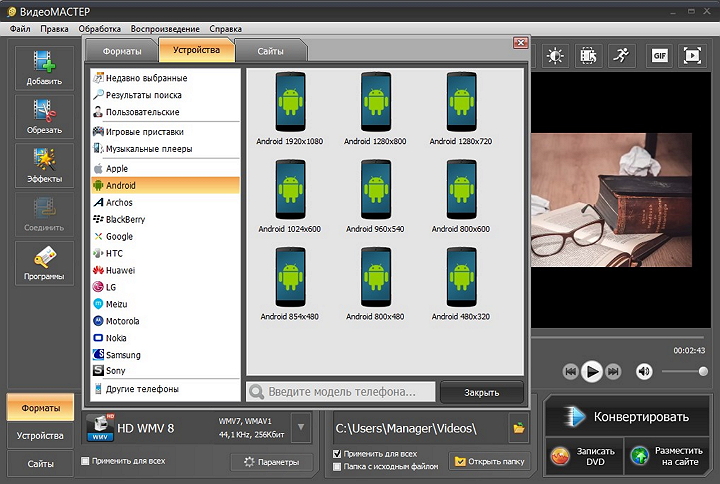Open the Эффекты effects panel
This screenshot has width=720, height=484.
[43, 164]
